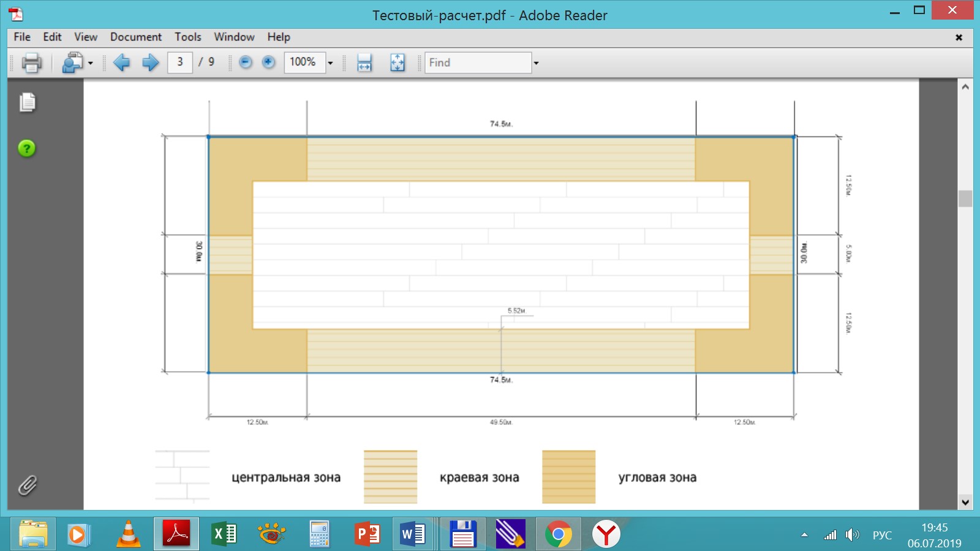Click the Print icon in toolbar
980x551 pixels.
point(31,62)
